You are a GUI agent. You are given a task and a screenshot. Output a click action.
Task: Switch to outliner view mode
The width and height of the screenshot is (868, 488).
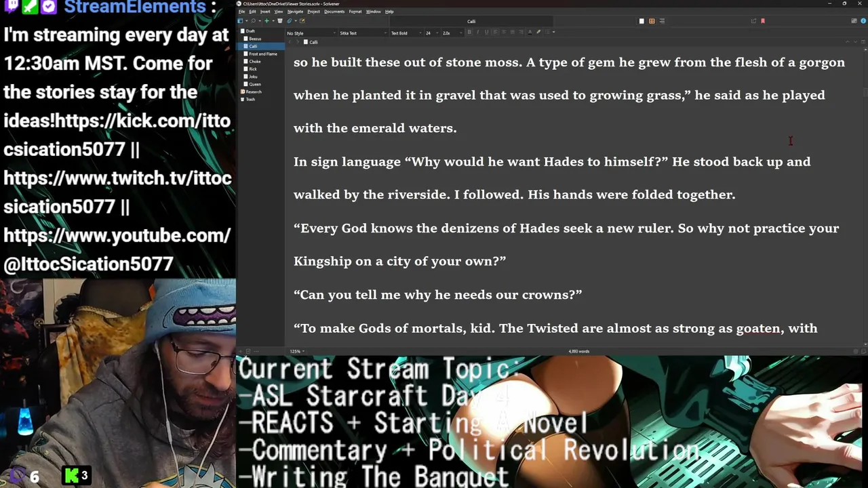point(662,21)
